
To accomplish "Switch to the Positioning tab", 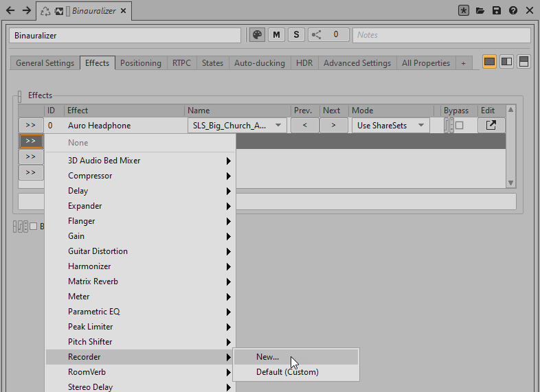I will click(141, 63).
